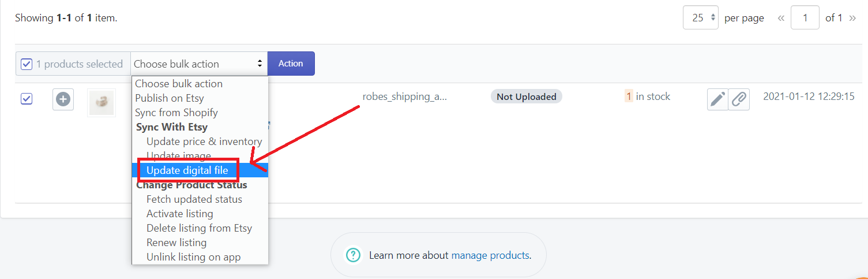
Task: Click the page number input field
Action: coord(805,18)
